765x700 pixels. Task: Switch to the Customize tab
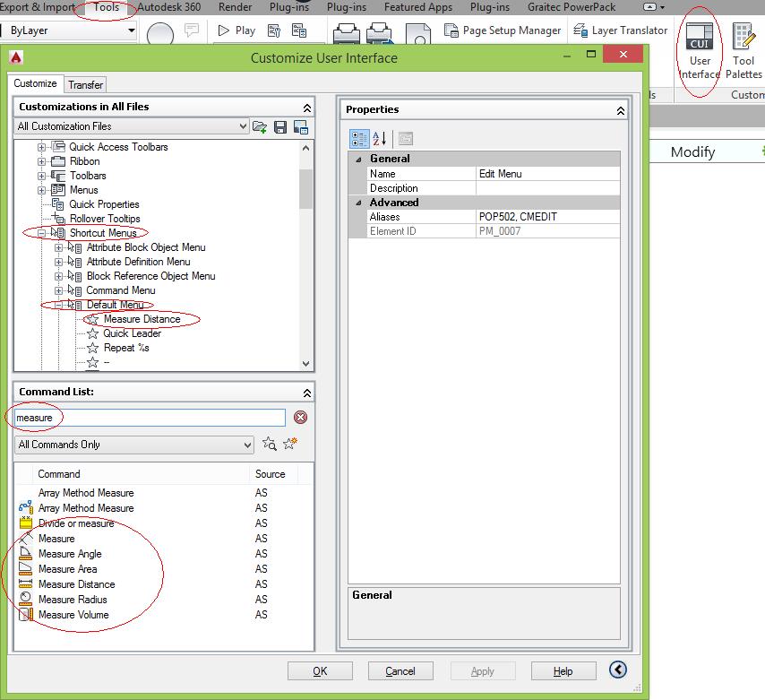(35, 83)
